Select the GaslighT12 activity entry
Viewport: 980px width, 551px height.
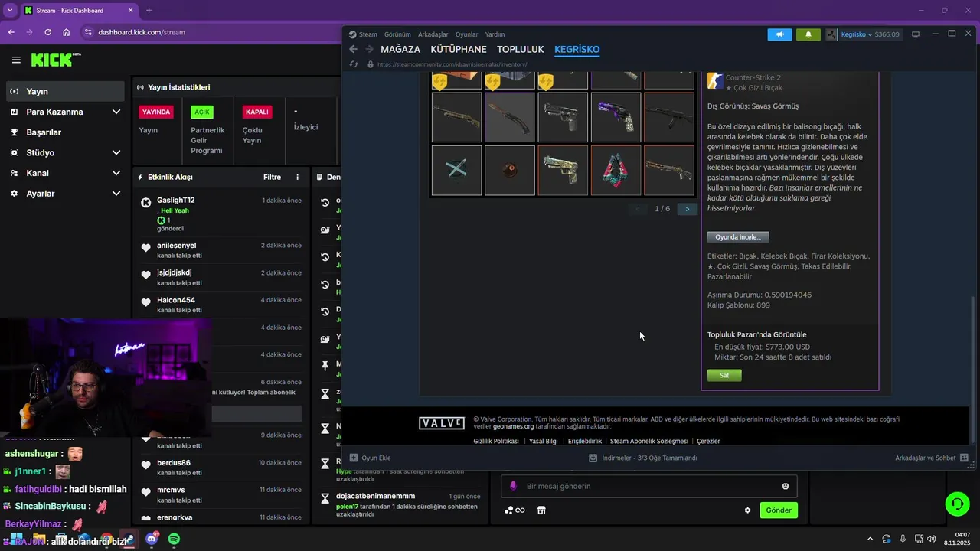click(220, 214)
